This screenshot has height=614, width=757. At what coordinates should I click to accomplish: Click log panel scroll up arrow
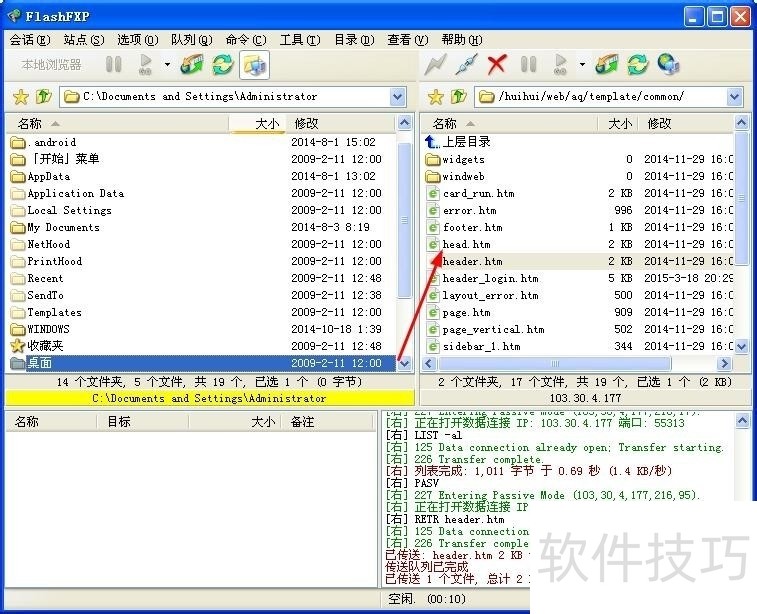(743, 421)
